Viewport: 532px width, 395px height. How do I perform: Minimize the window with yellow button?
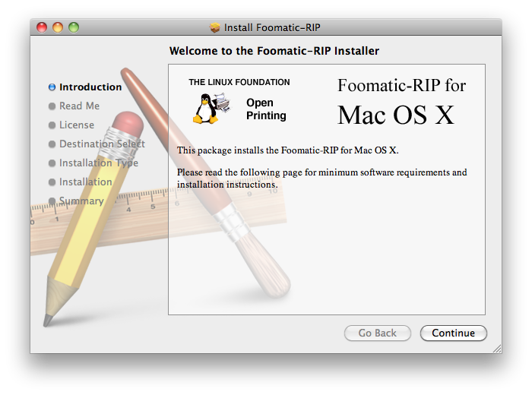[58, 27]
